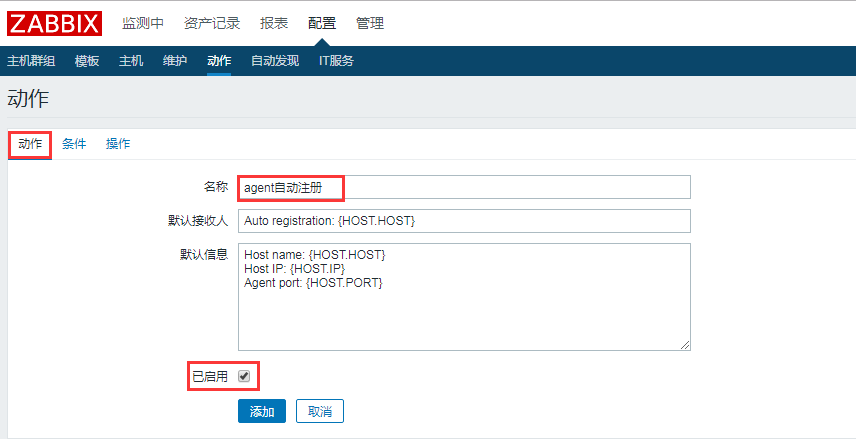856x439 pixels.
Task: Click the 'Host name: {HOST.HOST}' line
Action: tap(315, 255)
